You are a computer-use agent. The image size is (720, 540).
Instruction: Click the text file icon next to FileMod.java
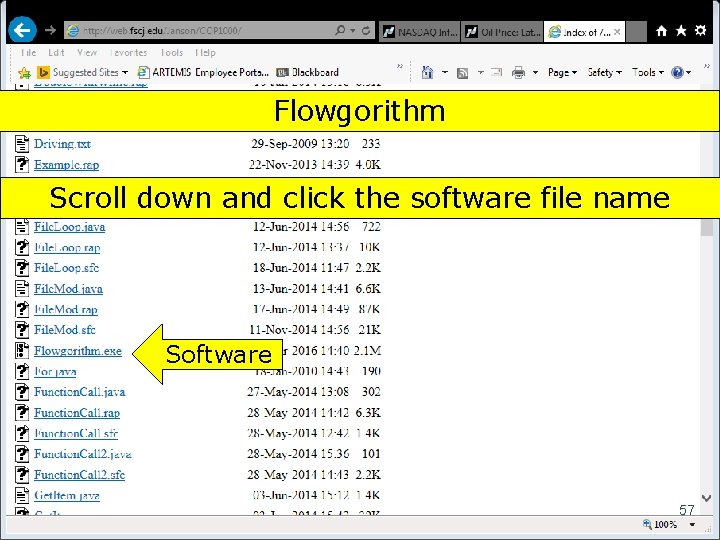pos(22,288)
